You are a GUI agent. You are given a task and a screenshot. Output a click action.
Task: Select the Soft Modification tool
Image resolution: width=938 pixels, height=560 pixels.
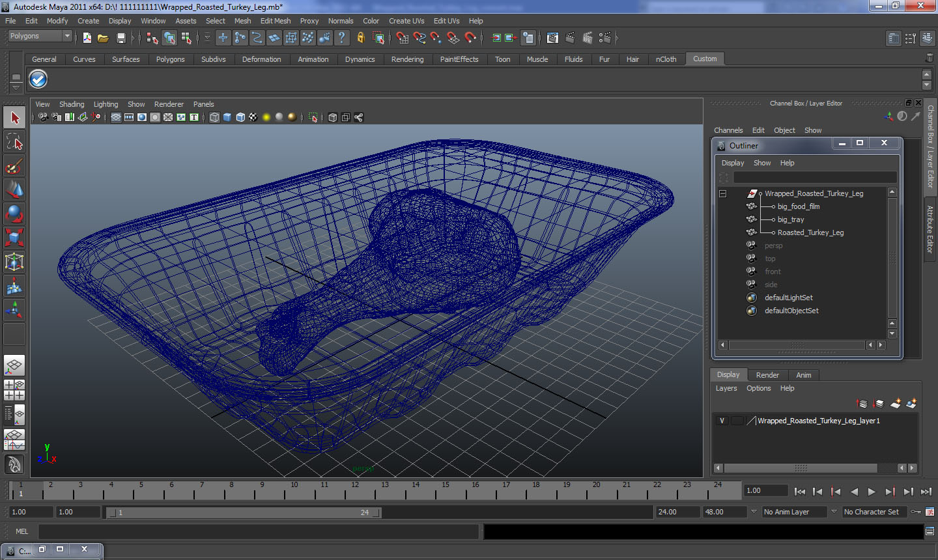pos(14,286)
